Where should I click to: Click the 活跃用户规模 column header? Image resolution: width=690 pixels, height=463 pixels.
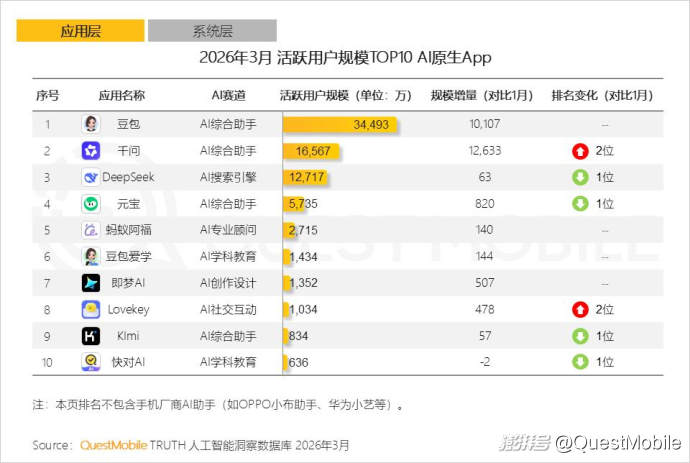click(345, 96)
